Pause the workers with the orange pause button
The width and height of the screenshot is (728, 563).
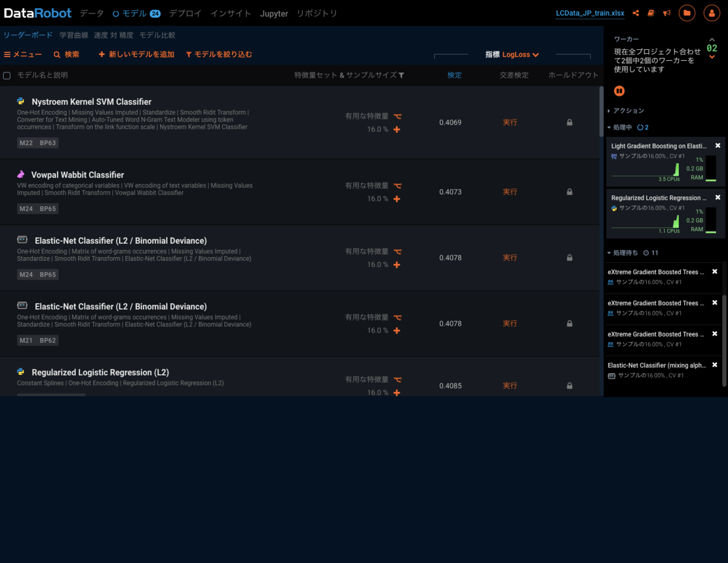coord(619,91)
